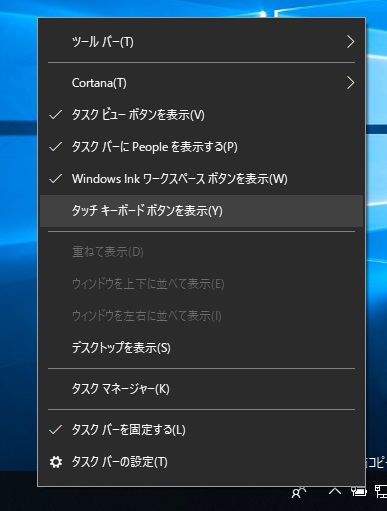This screenshot has height=511, width=387.
Task: Select the Cortana(T) menu label
Action: (99, 83)
